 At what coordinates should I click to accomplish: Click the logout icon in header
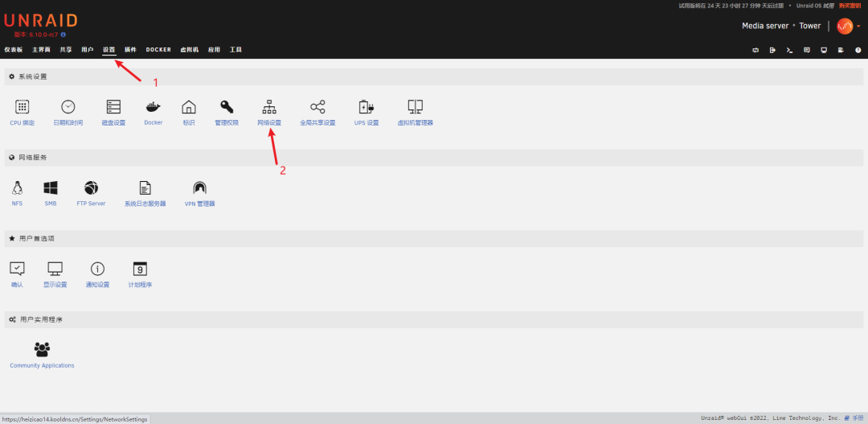pyautogui.click(x=773, y=50)
